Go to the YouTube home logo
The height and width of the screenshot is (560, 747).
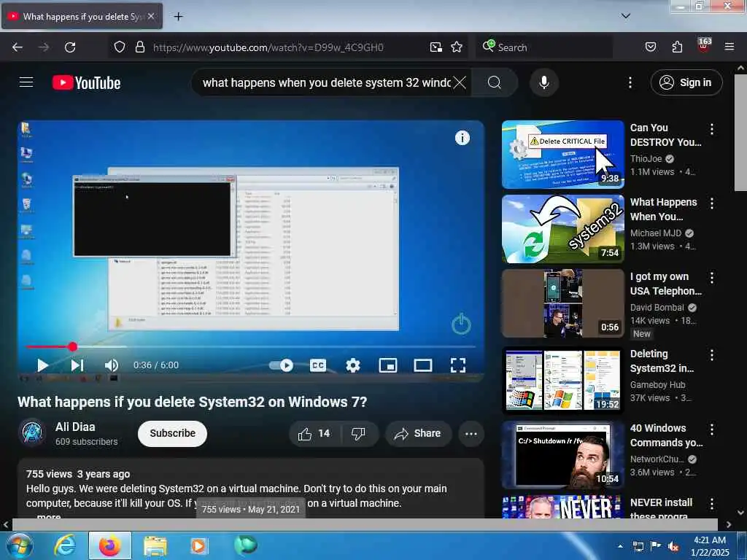coord(86,83)
